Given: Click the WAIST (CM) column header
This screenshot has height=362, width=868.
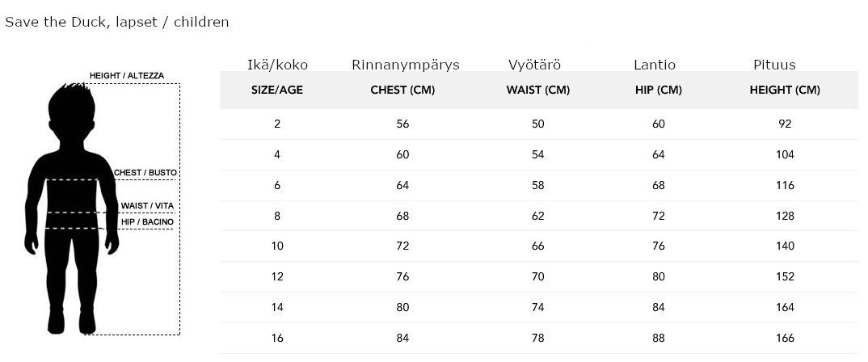Looking at the screenshot, I should coord(538,90).
